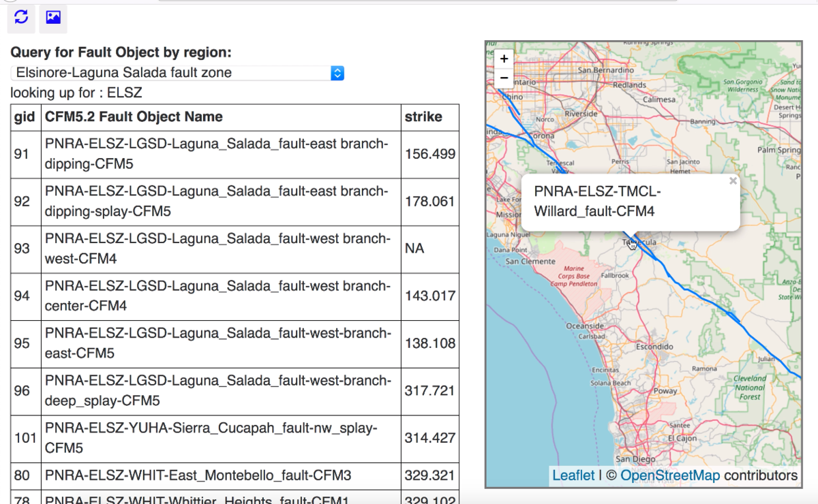Open the fault region dropdown
818x504 pixels.
177,73
